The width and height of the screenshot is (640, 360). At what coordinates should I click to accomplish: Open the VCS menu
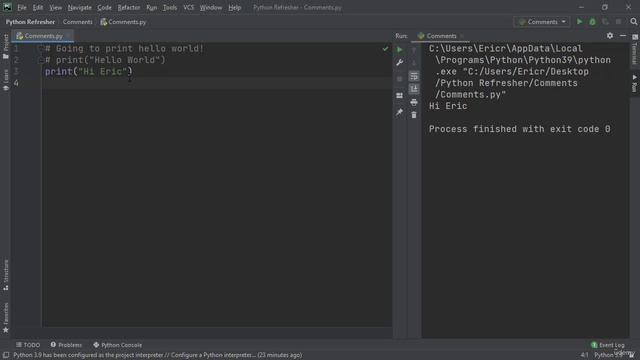click(x=189, y=7)
